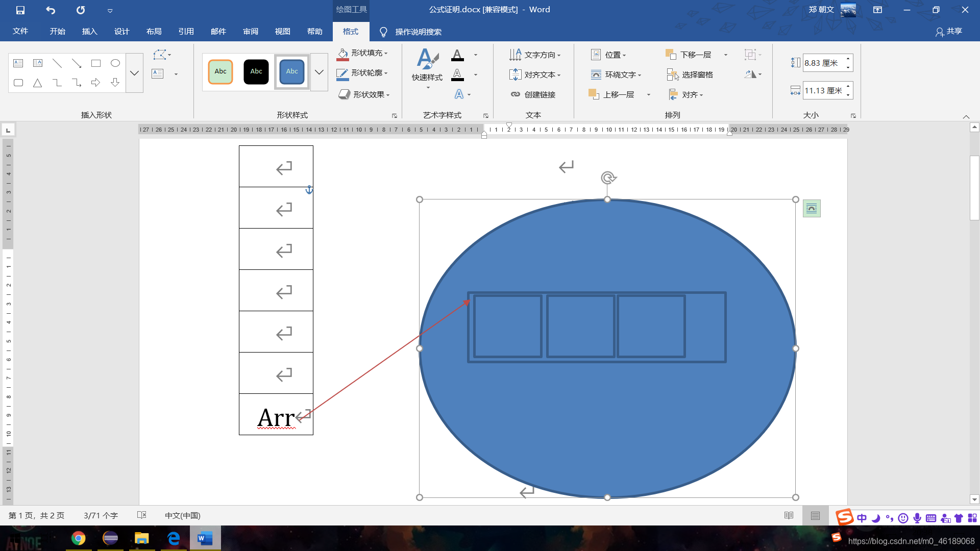Open Chrome from the taskbar

(x=78, y=538)
